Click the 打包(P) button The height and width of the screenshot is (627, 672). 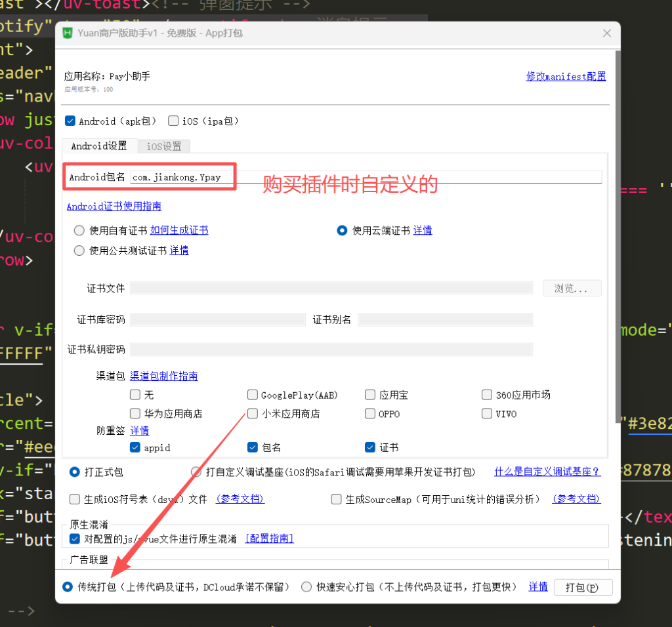click(x=583, y=587)
